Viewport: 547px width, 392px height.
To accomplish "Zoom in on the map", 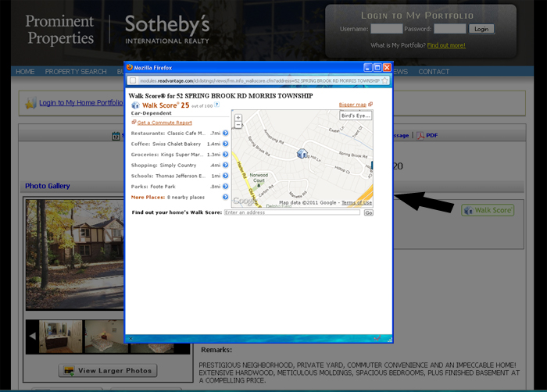I will click(238, 118).
